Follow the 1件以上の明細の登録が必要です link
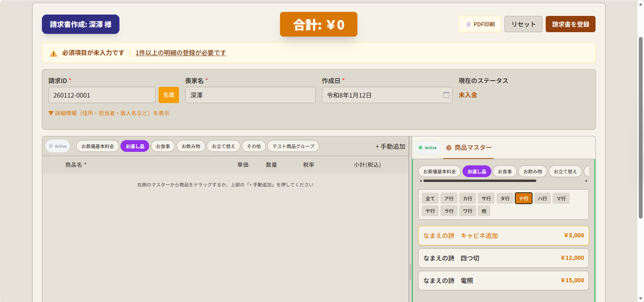 click(180, 53)
